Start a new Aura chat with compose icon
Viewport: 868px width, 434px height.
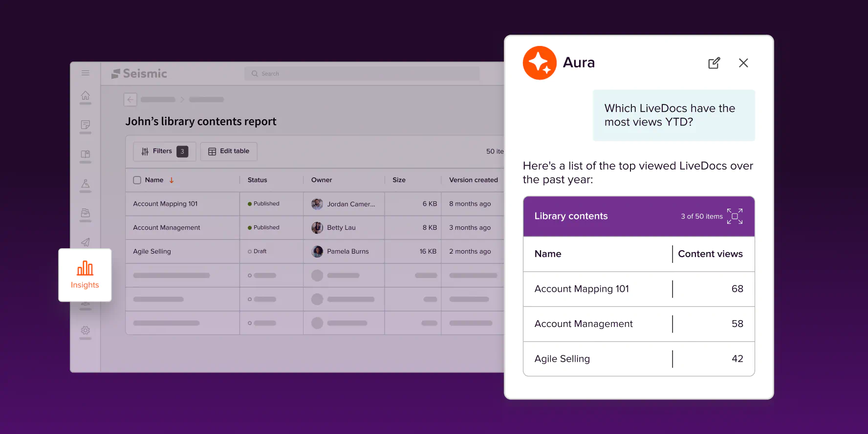[714, 63]
